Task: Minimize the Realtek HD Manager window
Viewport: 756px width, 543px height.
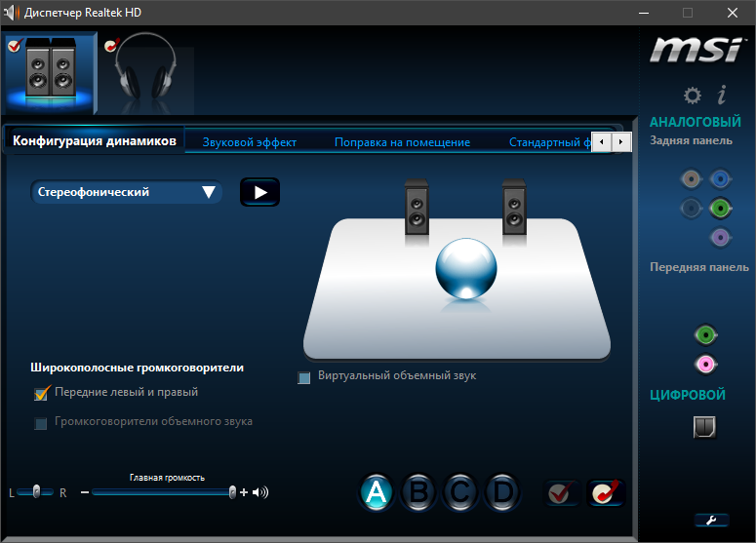Action: coord(644,13)
